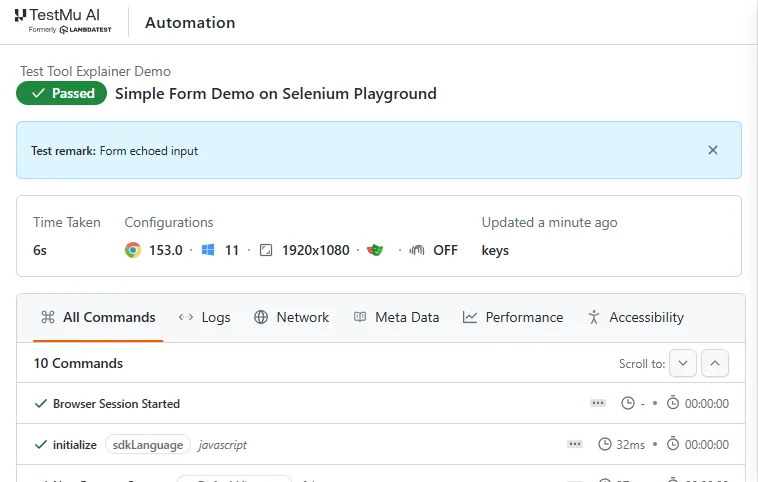Click the screen resolution icon

[266, 250]
